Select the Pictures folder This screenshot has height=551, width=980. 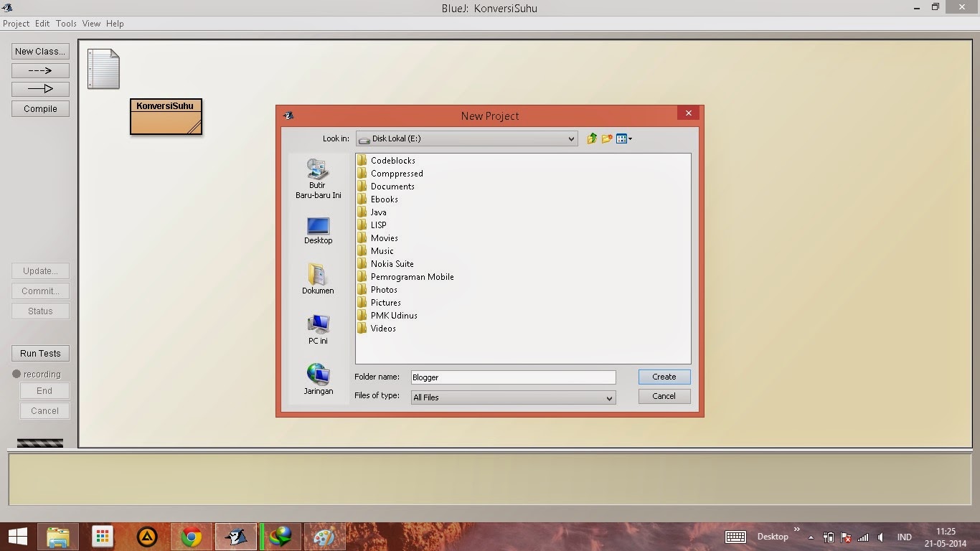(379, 303)
